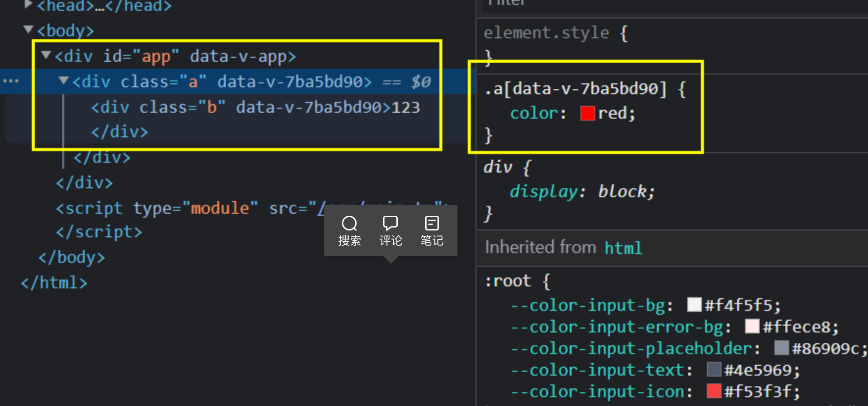Viewport: 868px width, 406px height.
Task: Select the div class="b" element row
Action: click(x=255, y=107)
